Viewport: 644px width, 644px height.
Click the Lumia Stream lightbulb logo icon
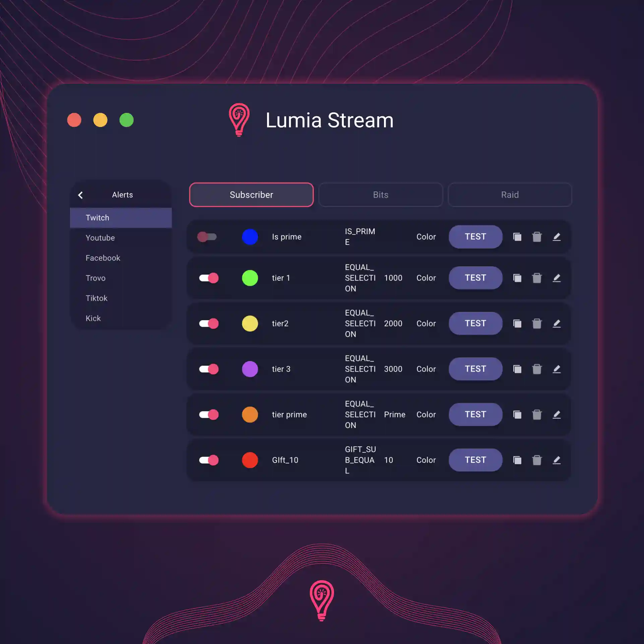(238, 119)
